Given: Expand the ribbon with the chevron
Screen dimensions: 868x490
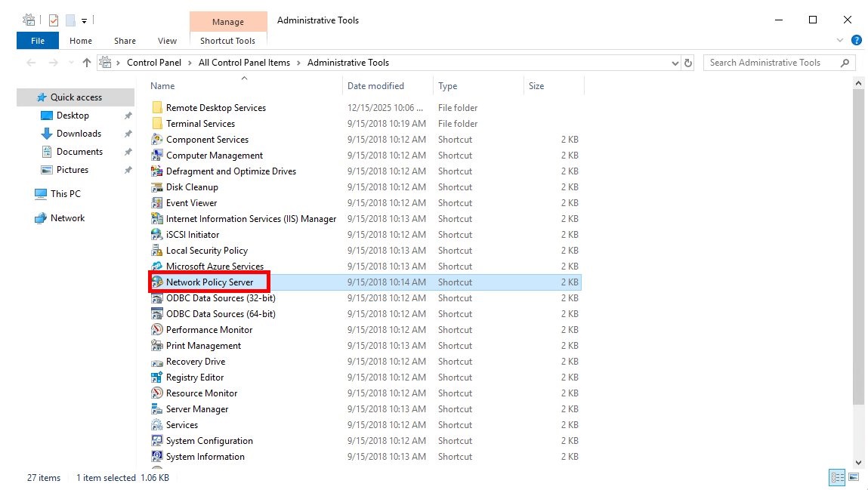Looking at the screenshot, I should (841, 41).
